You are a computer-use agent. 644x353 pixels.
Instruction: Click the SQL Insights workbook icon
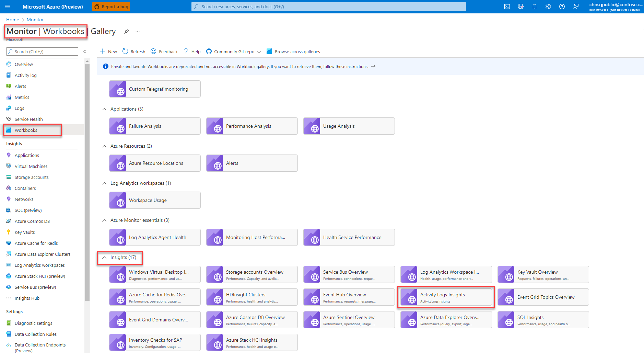[506, 320]
